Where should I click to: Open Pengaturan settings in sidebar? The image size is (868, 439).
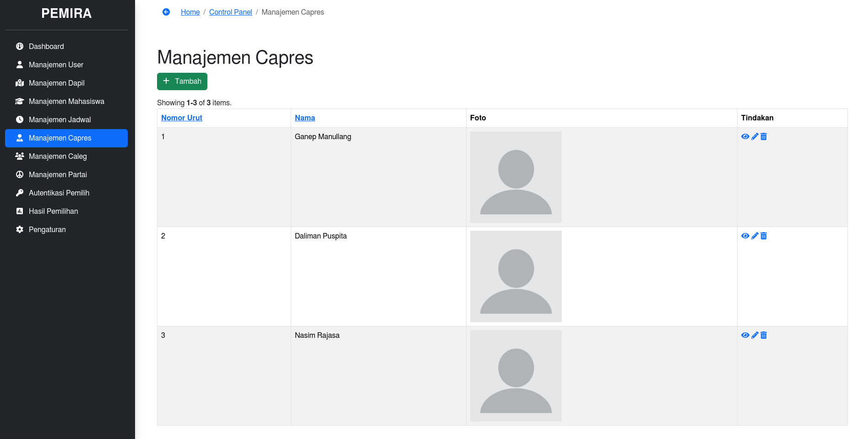(x=47, y=229)
